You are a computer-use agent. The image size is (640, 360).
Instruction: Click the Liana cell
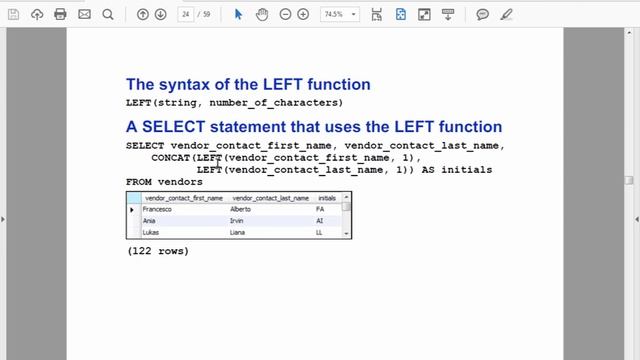[238, 232]
